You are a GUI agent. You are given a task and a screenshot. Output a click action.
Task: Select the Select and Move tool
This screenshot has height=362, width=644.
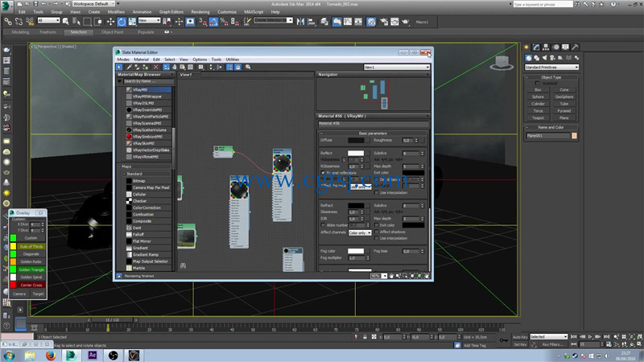pos(110,22)
